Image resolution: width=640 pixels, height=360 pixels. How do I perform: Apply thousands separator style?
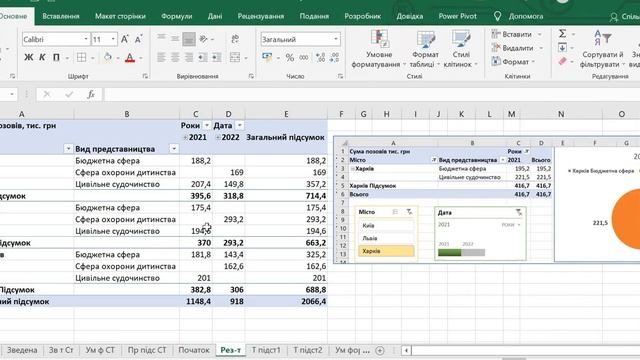coord(304,58)
